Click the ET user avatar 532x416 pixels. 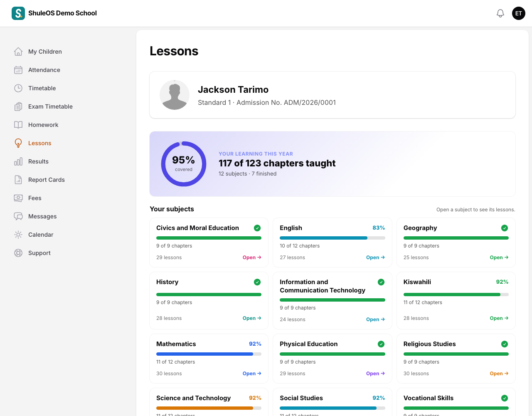[519, 13]
